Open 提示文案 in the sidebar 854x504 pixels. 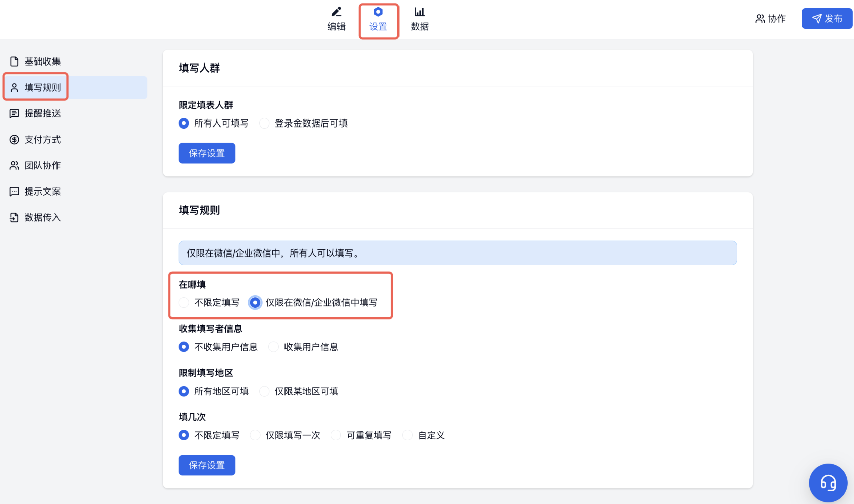pos(76,192)
